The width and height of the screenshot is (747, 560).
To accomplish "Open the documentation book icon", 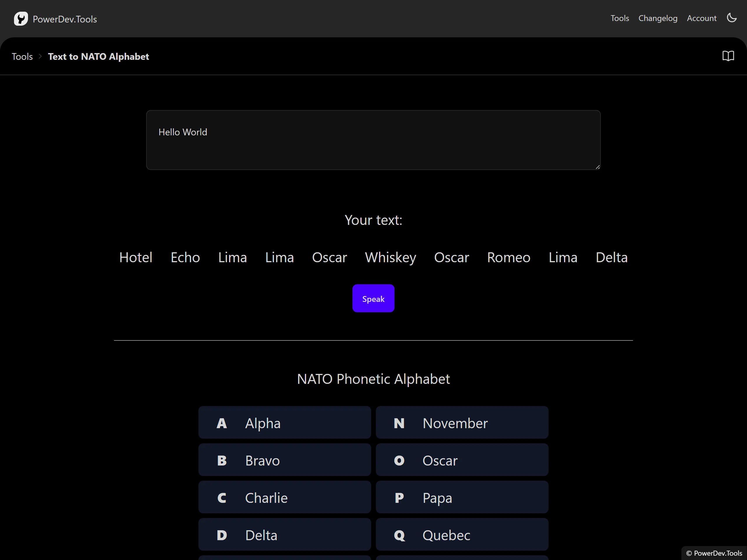I will click(728, 56).
